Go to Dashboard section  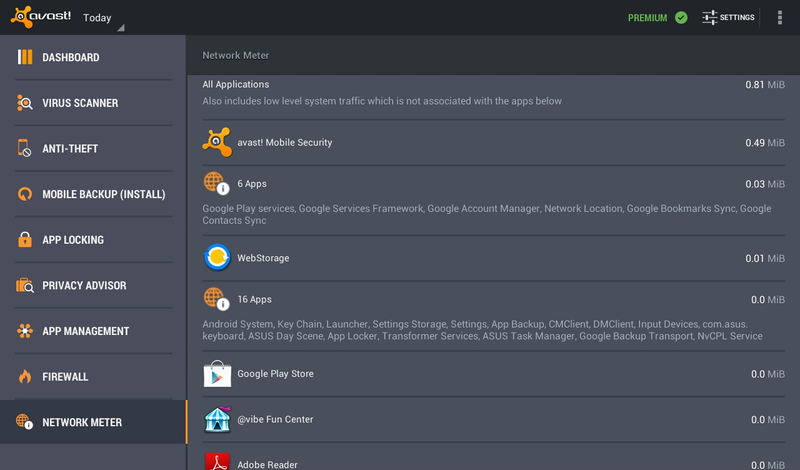(93, 57)
